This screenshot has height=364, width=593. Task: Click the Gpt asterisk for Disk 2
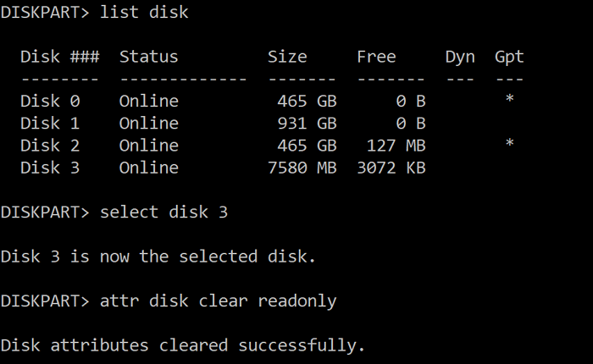point(509,145)
